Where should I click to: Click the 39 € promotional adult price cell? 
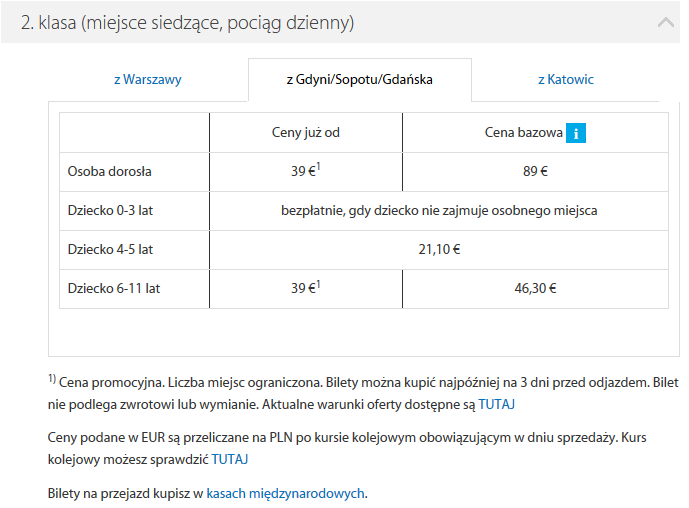[x=306, y=171]
